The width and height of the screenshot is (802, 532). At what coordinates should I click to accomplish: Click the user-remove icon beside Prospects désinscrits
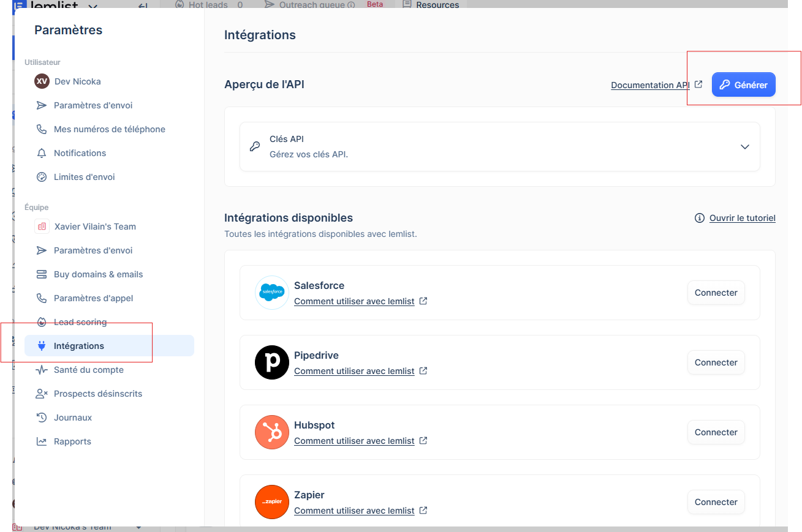pos(42,394)
